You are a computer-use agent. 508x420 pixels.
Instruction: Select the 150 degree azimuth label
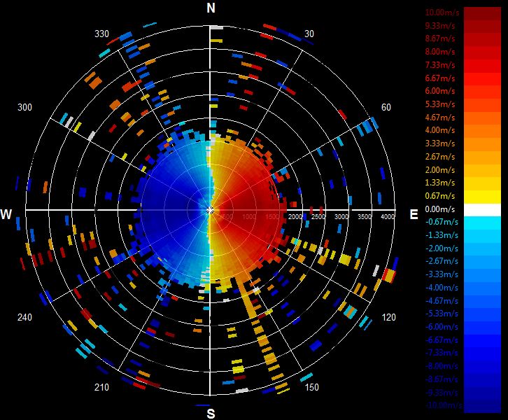pos(311,387)
